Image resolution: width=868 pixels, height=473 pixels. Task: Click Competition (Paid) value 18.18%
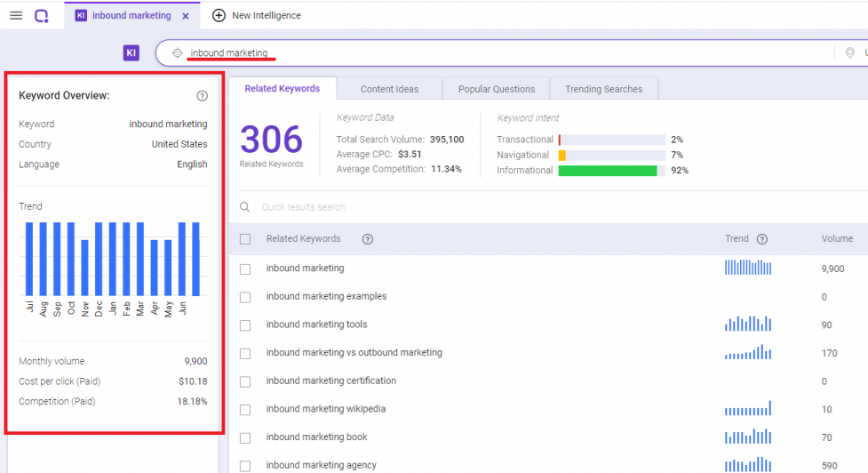pos(192,402)
